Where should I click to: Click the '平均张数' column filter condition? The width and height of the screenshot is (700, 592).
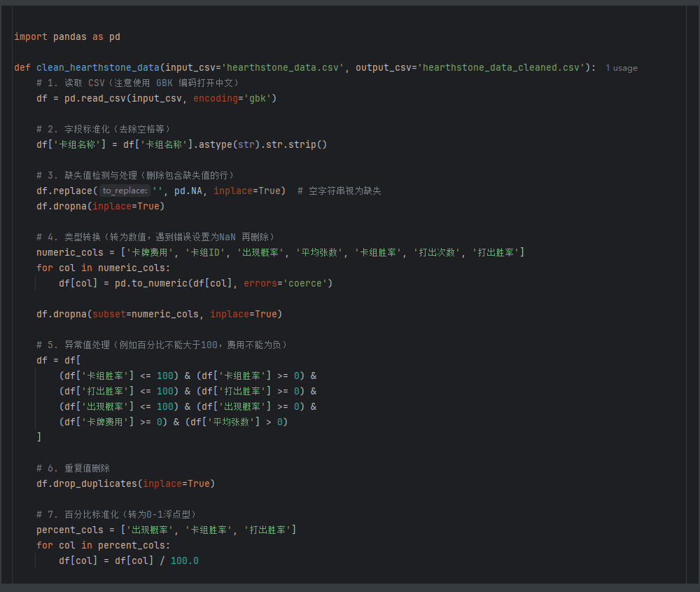point(238,422)
